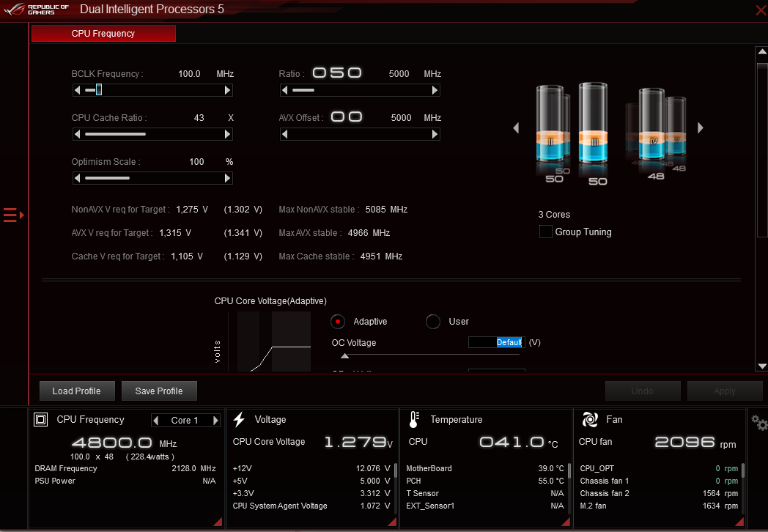
Task: Switch to previous core in CPU Frequency panel
Action: click(x=156, y=421)
